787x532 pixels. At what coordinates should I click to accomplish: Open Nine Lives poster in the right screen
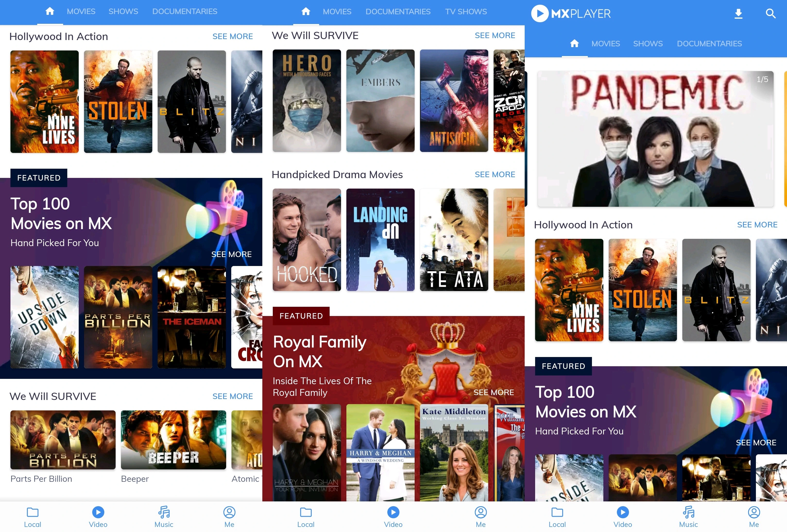click(x=569, y=290)
